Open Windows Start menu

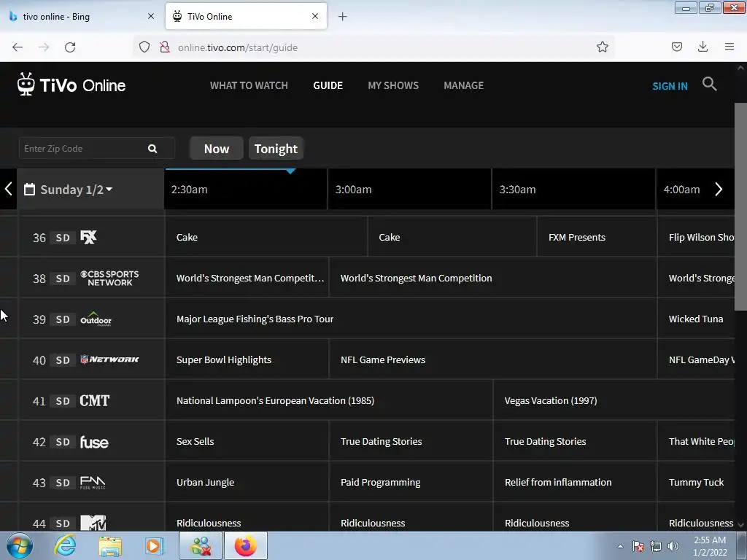coord(20,545)
